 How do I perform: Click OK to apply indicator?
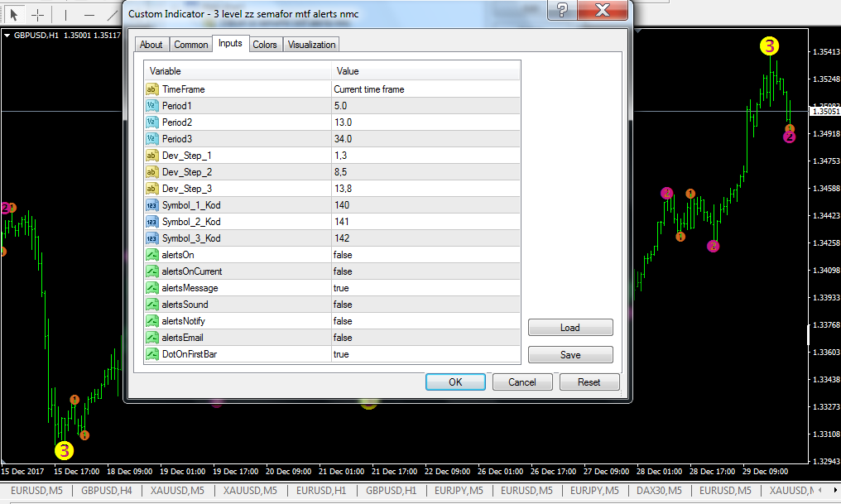pyautogui.click(x=455, y=382)
